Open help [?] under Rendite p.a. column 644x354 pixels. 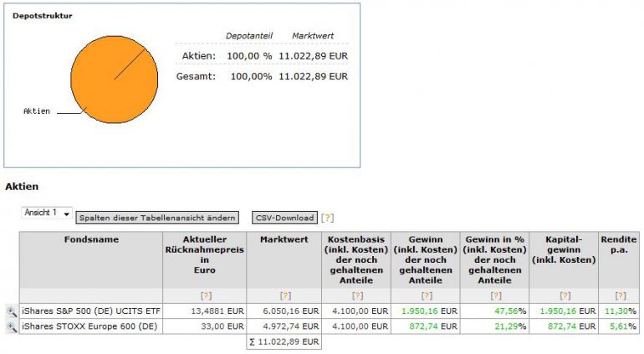(620, 295)
